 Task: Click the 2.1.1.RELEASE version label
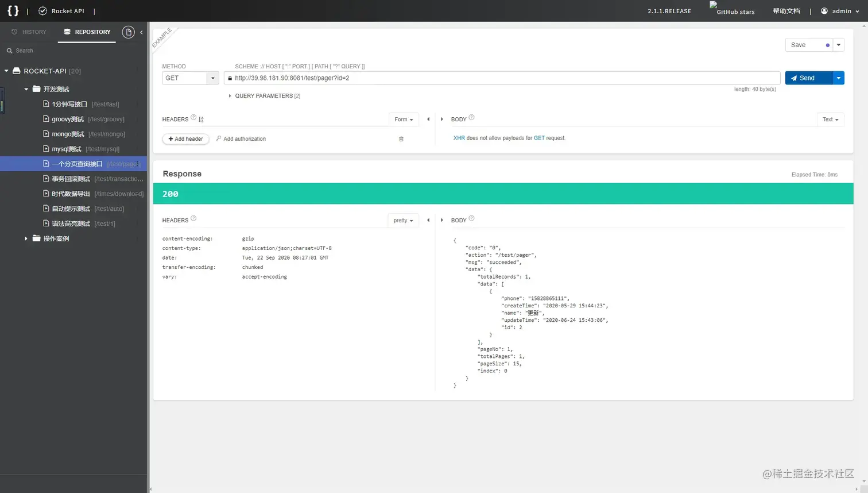click(669, 11)
